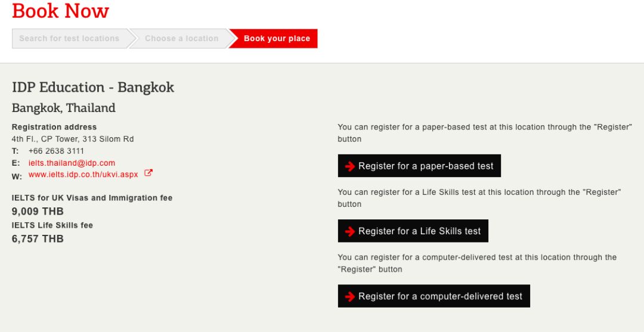Go back to the Search for test locations step

pyautogui.click(x=69, y=39)
